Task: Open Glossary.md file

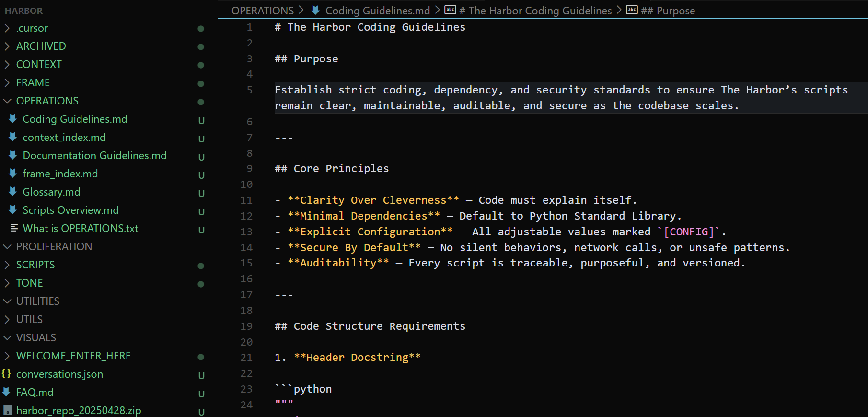Action: coord(51,192)
